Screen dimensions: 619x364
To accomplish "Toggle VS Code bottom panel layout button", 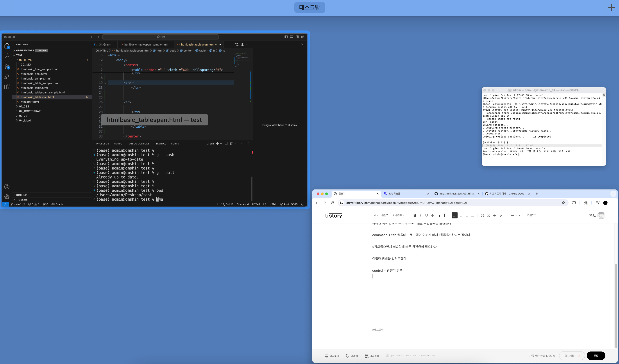I will [x=292, y=37].
